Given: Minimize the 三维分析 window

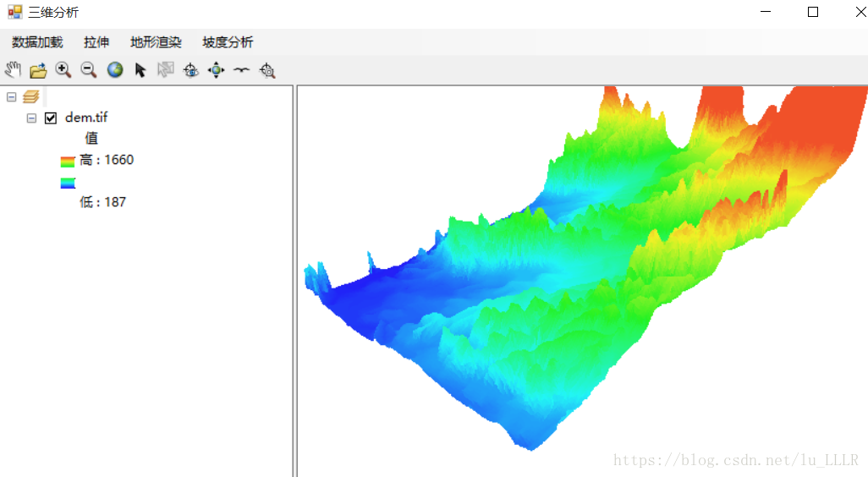Looking at the screenshot, I should pyautogui.click(x=766, y=12).
